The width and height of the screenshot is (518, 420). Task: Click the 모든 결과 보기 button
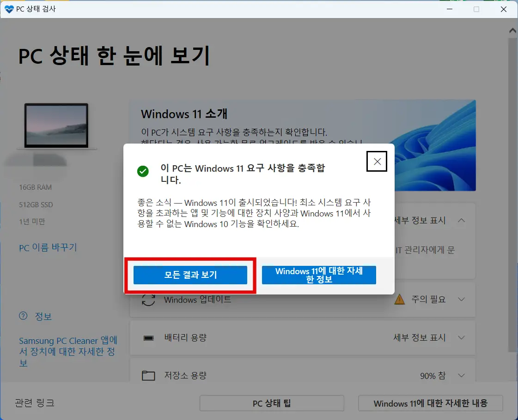pos(190,275)
